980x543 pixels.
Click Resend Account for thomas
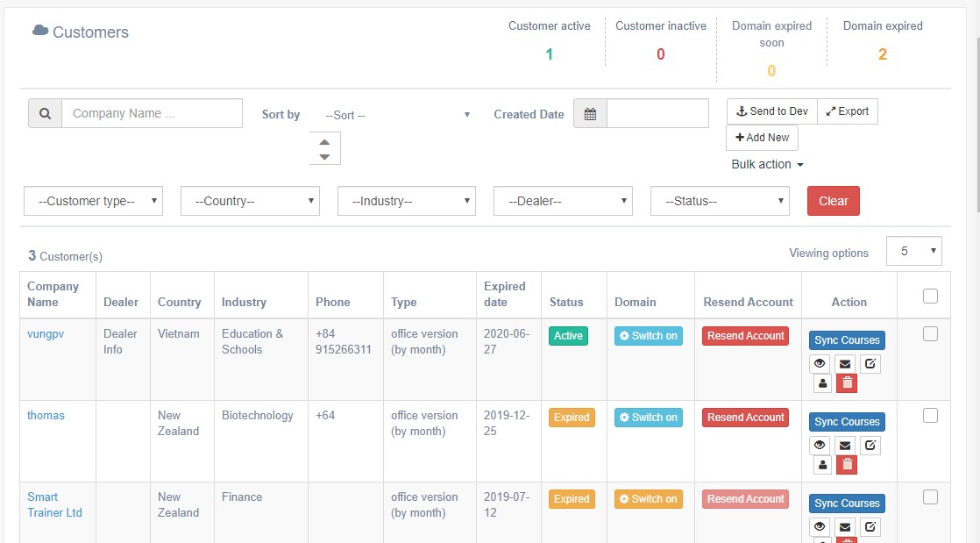[x=745, y=418]
